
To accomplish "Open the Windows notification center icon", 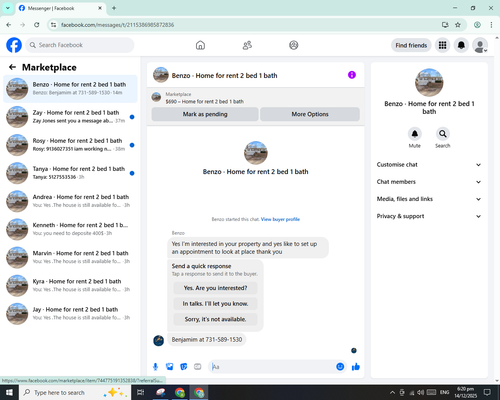I will pos(487,392).
